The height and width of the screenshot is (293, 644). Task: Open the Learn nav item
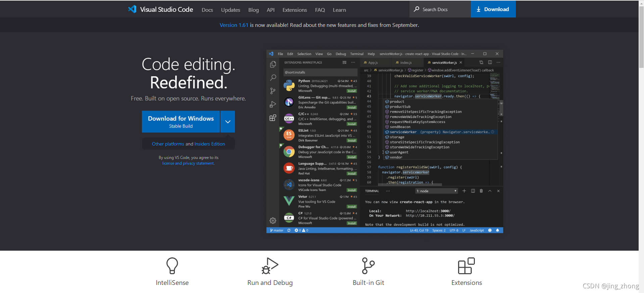339,10
